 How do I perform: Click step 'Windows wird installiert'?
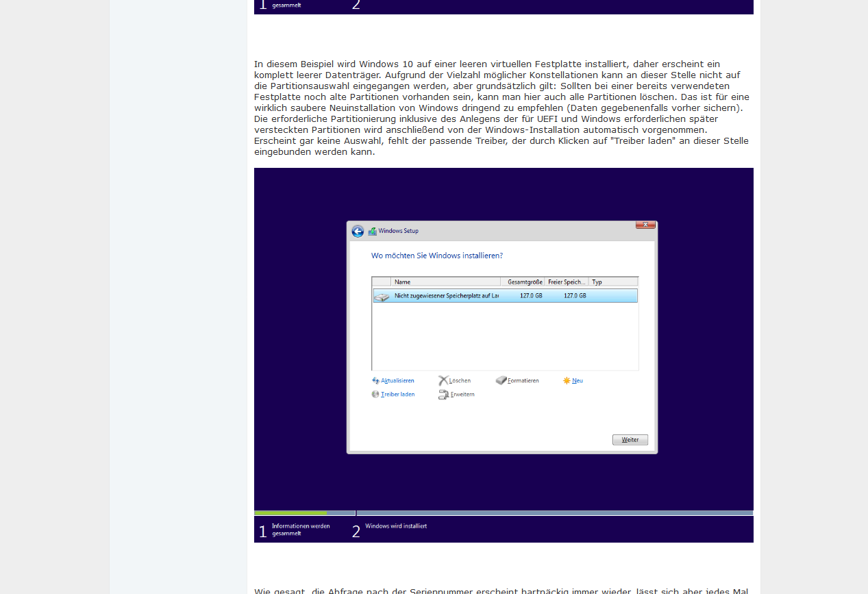[x=396, y=526]
